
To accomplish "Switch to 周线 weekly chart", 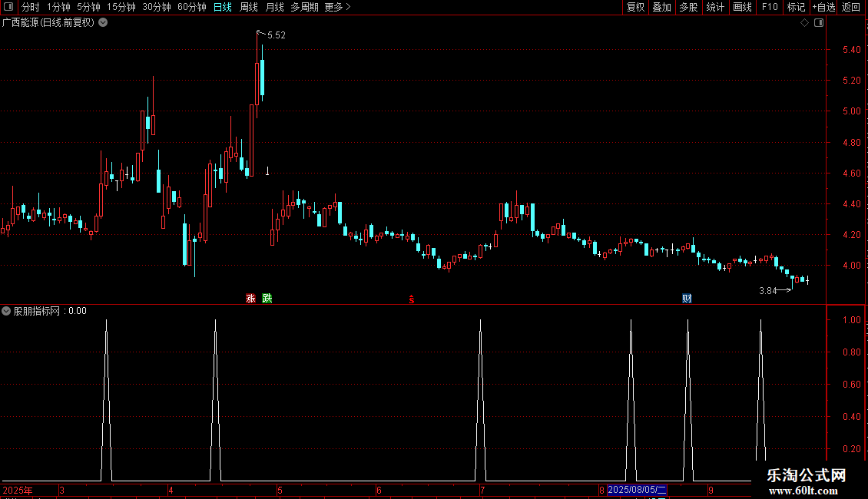I will [249, 7].
